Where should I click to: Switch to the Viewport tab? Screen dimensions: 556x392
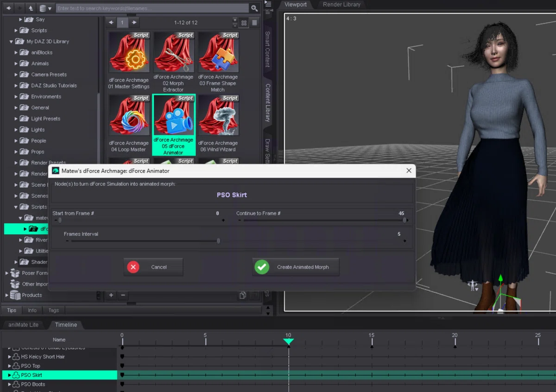[x=296, y=5]
